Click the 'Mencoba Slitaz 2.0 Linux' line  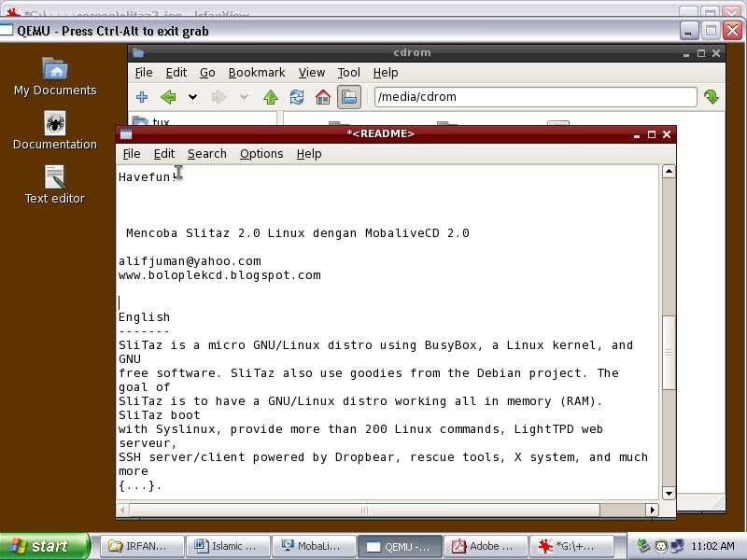[297, 233]
